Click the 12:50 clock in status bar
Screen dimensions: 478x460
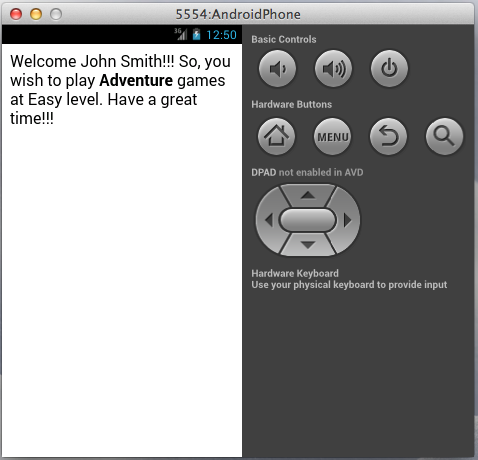point(221,35)
